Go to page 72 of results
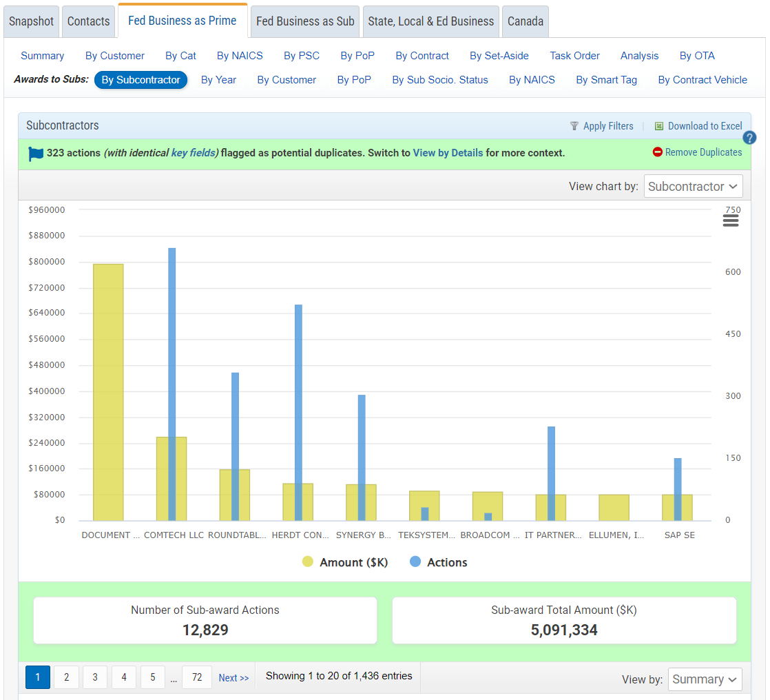Screen dimensions: 770x700 [x=197, y=678]
